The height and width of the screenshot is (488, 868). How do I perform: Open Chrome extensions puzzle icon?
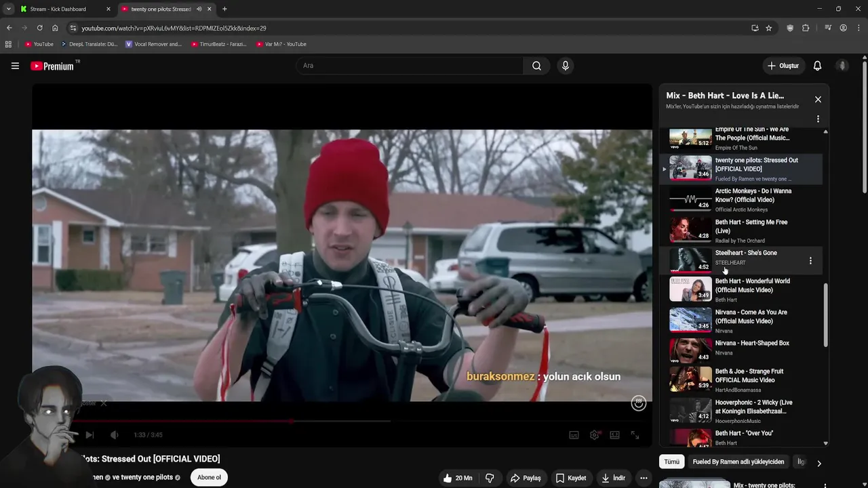pyautogui.click(x=806, y=28)
